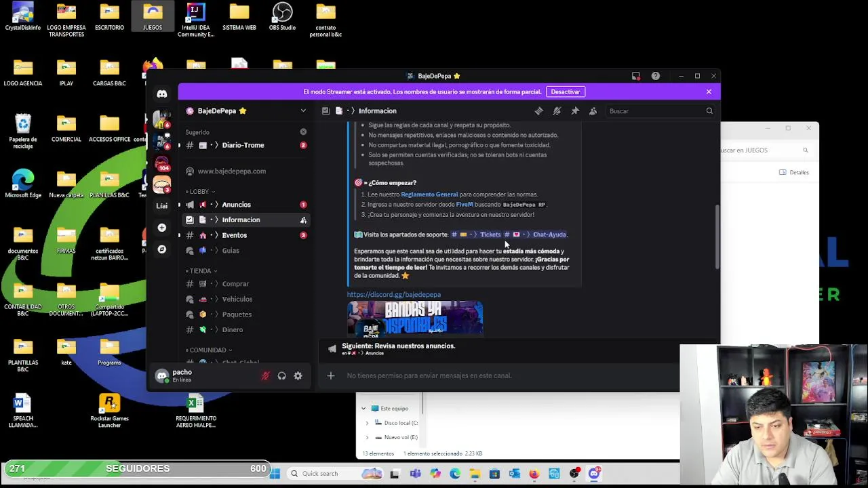Open the Liai server in the sidebar

click(161, 205)
